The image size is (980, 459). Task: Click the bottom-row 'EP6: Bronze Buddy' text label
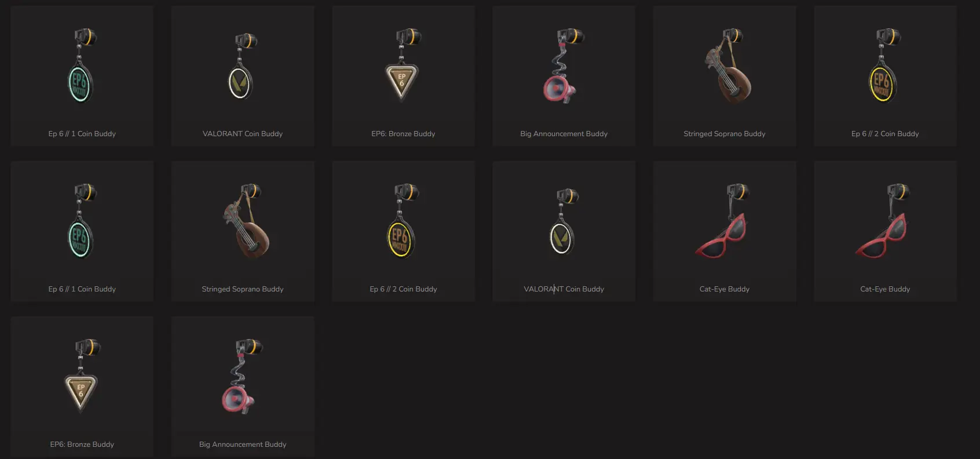click(x=82, y=445)
